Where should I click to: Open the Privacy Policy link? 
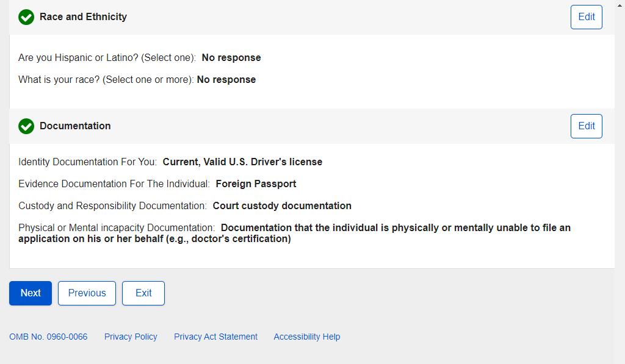click(131, 337)
